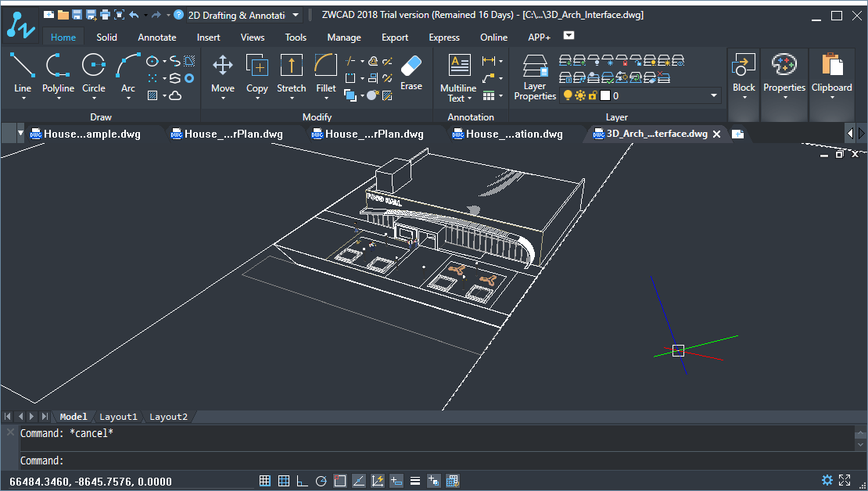This screenshot has height=491, width=868.
Task: Expand the 2D Drafting workspace dropdown
Action: 296,15
